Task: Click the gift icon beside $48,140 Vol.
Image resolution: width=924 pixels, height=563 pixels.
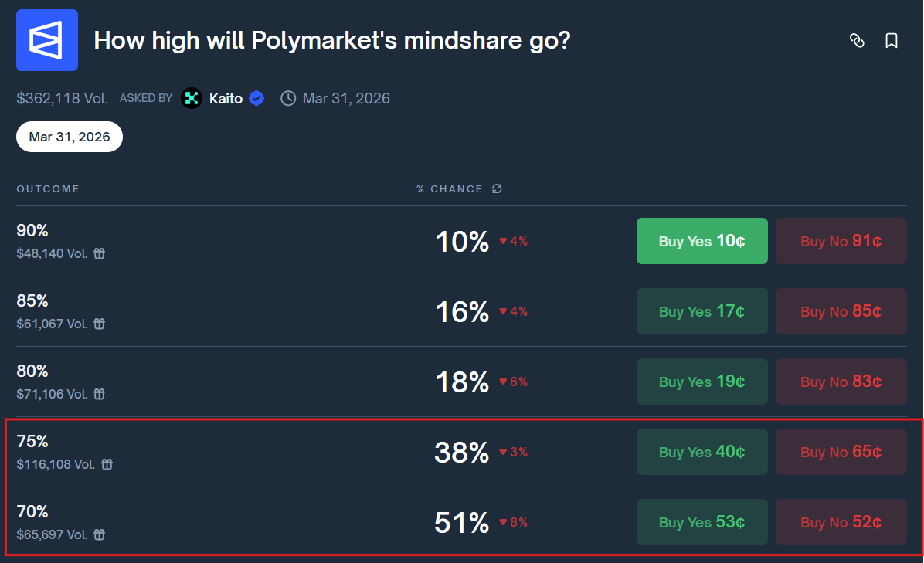Action: (99, 253)
